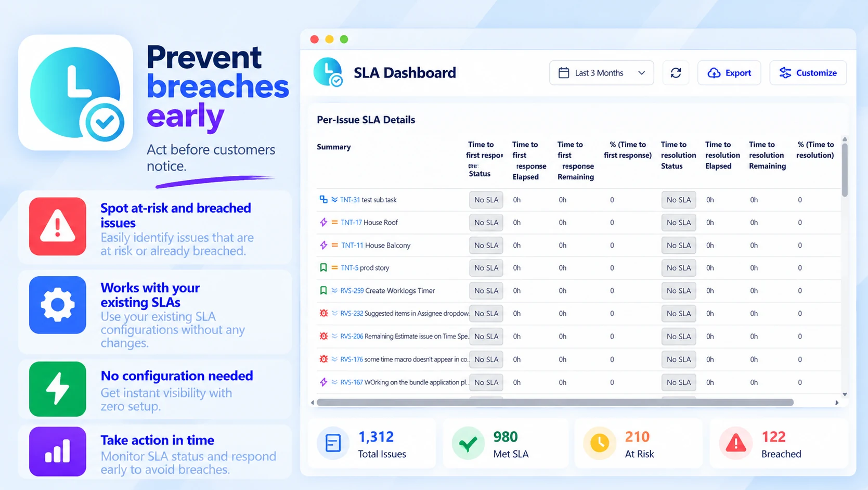Click the subtask type icon for TNT-31

[x=323, y=200]
